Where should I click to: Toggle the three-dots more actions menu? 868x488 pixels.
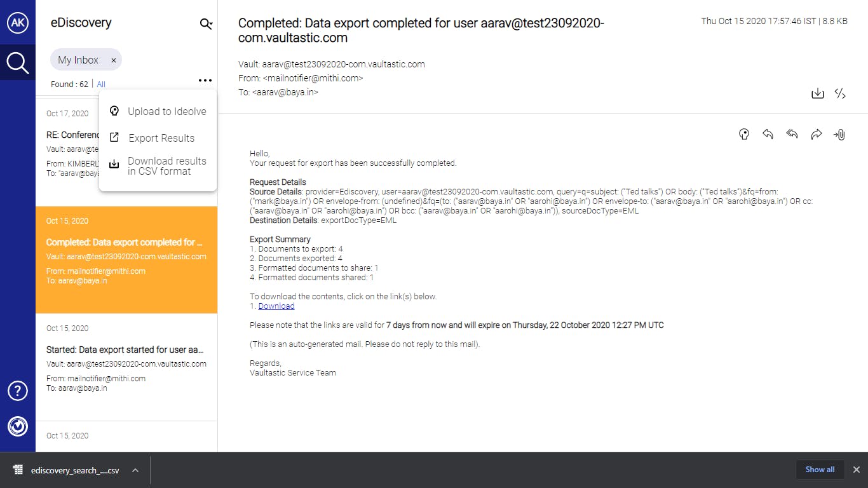point(205,81)
